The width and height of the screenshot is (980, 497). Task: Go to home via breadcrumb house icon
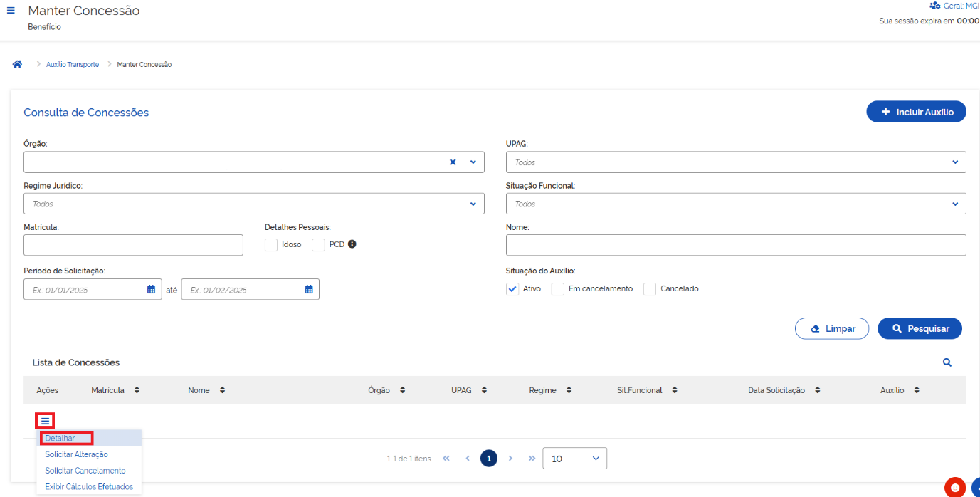click(x=17, y=64)
